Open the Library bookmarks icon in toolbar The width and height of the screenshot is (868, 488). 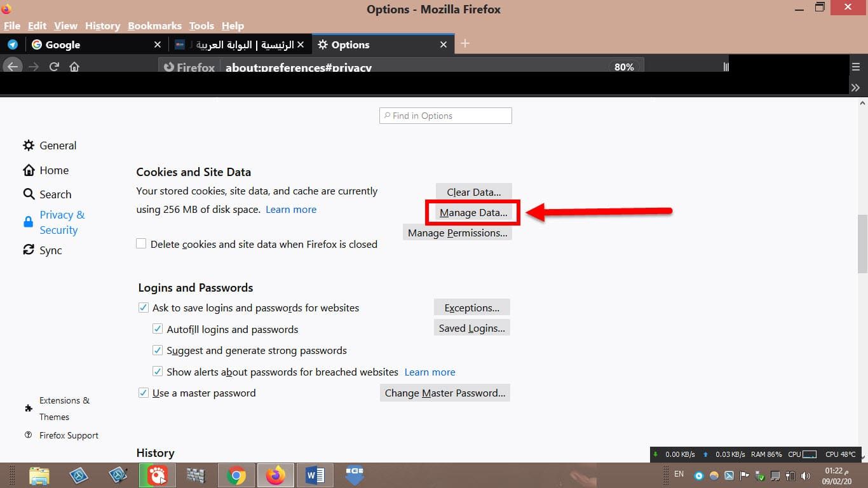point(726,67)
